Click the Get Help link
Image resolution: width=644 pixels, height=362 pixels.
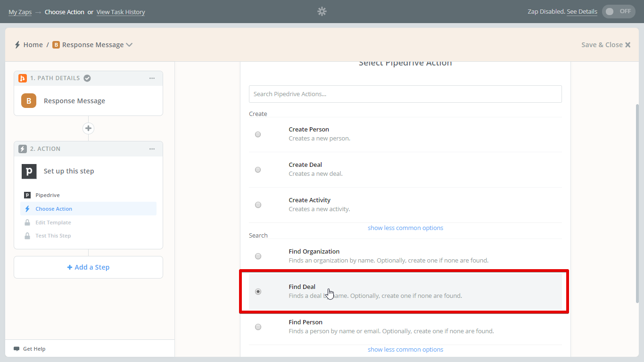tap(34, 349)
